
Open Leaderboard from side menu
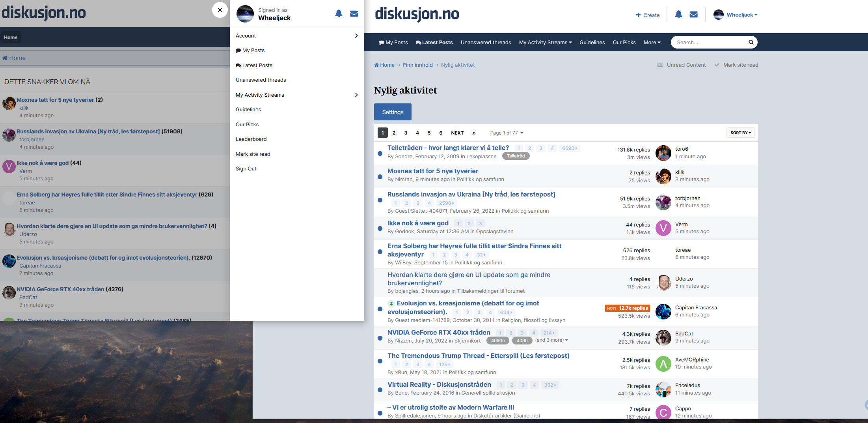(251, 139)
